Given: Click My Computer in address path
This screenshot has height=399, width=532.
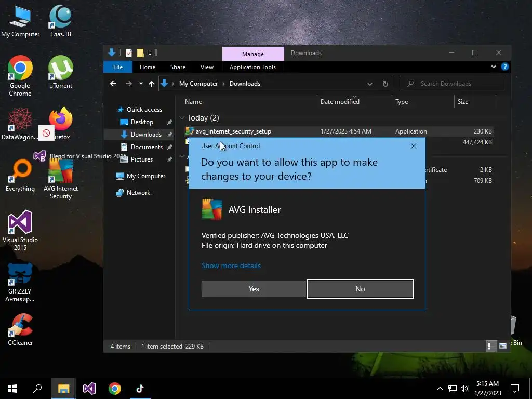Looking at the screenshot, I should click(x=198, y=84).
